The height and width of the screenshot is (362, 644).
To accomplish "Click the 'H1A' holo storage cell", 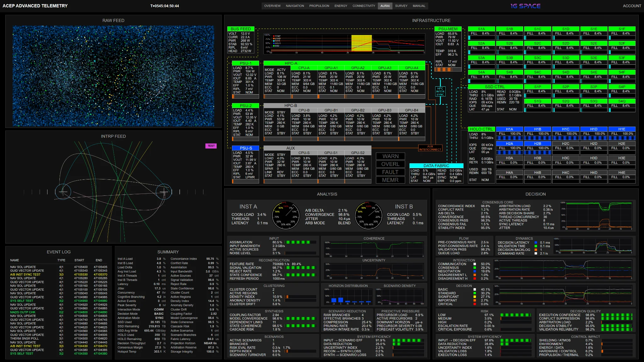I will coord(509,133).
